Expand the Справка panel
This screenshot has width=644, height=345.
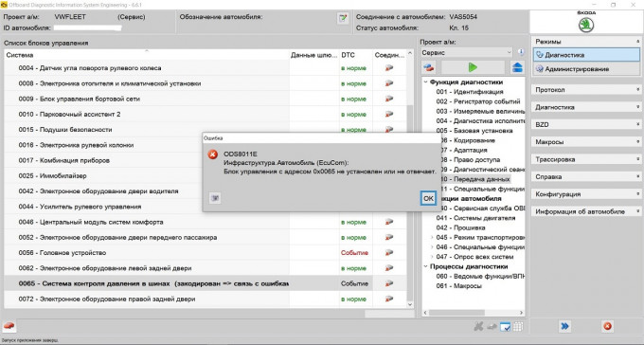[585, 177]
